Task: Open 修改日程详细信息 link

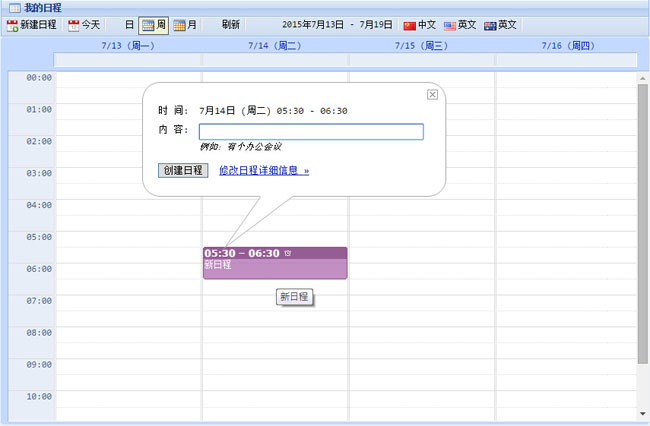Action: point(264,170)
